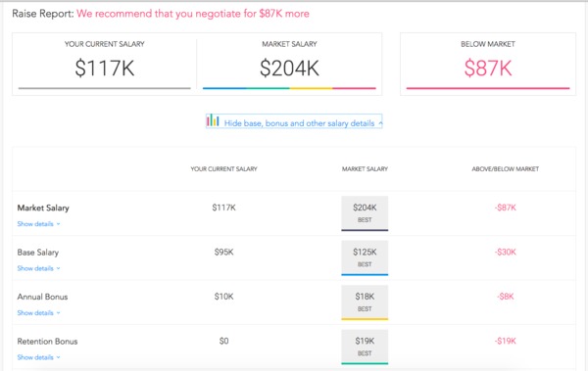Select the $204K BEST market salary box
588x371 pixels.
click(365, 213)
